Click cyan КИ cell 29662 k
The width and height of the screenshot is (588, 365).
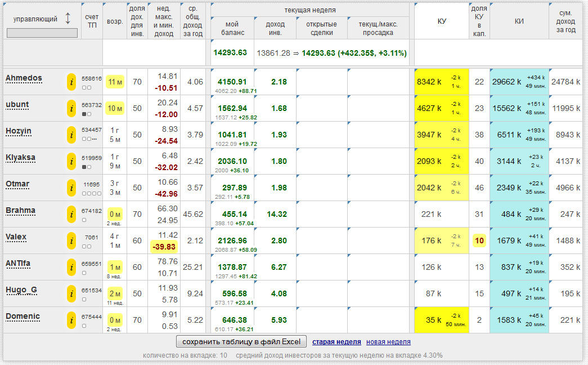click(519, 82)
